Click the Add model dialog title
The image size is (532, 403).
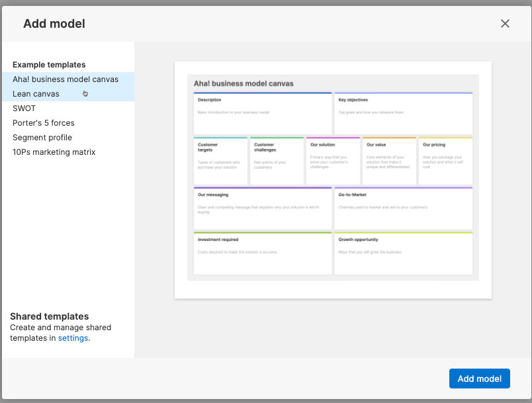point(54,24)
